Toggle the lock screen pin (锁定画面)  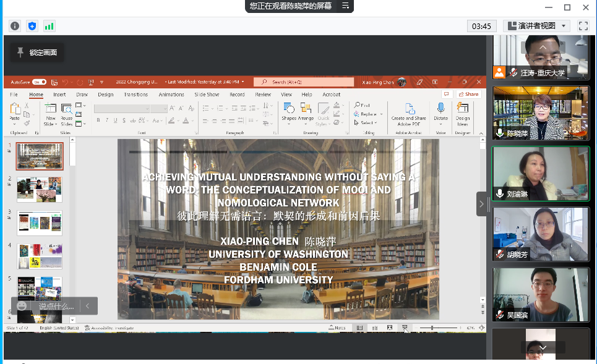click(37, 53)
